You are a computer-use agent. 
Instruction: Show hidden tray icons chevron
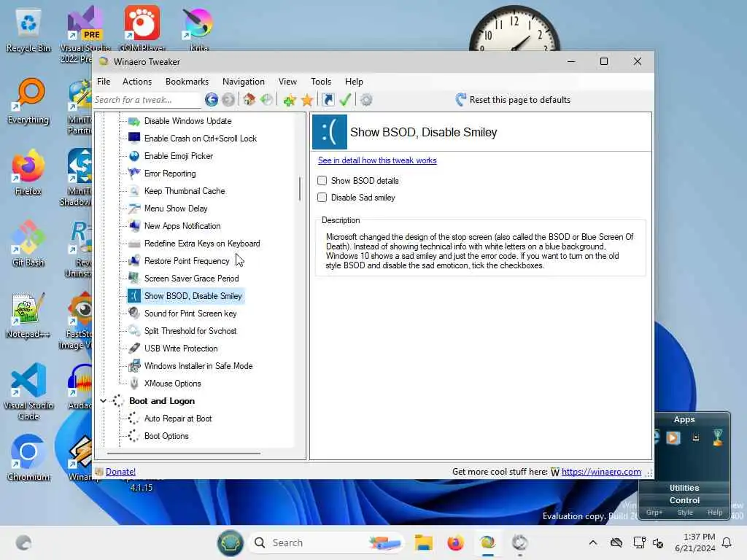[592, 542]
